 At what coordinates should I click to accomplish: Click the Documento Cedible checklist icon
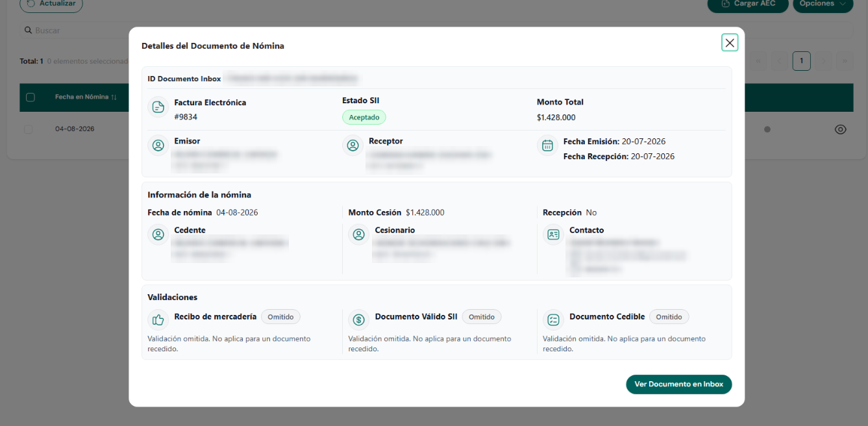coord(553,319)
